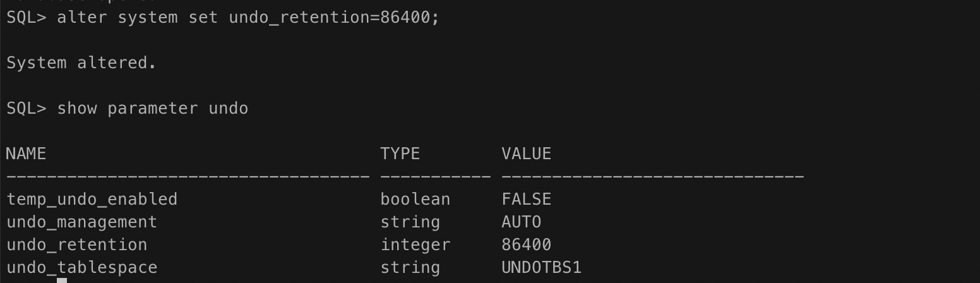Click the FALSE value for temp_undo_enabled
The width and height of the screenshot is (980, 283).
pyautogui.click(x=526, y=200)
